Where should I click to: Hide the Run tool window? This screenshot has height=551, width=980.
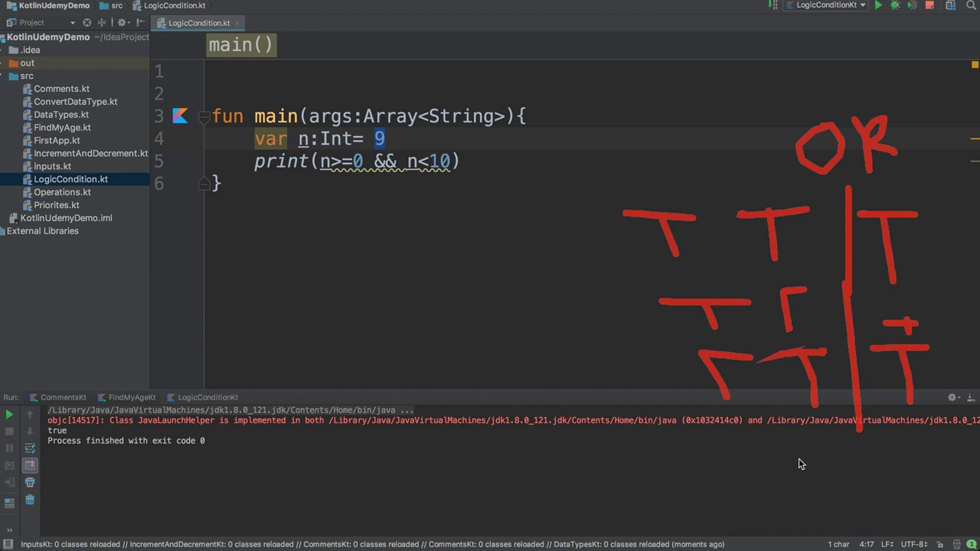pos(972,397)
